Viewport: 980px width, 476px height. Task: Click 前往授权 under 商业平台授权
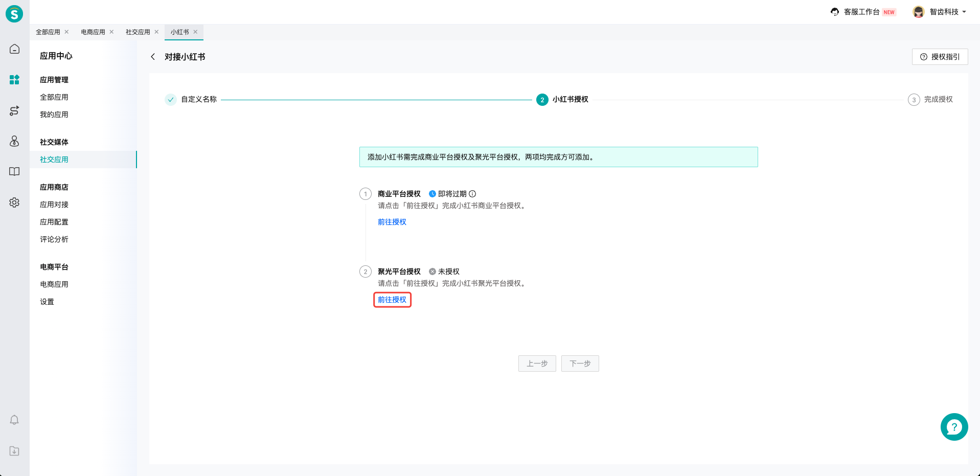pos(392,222)
